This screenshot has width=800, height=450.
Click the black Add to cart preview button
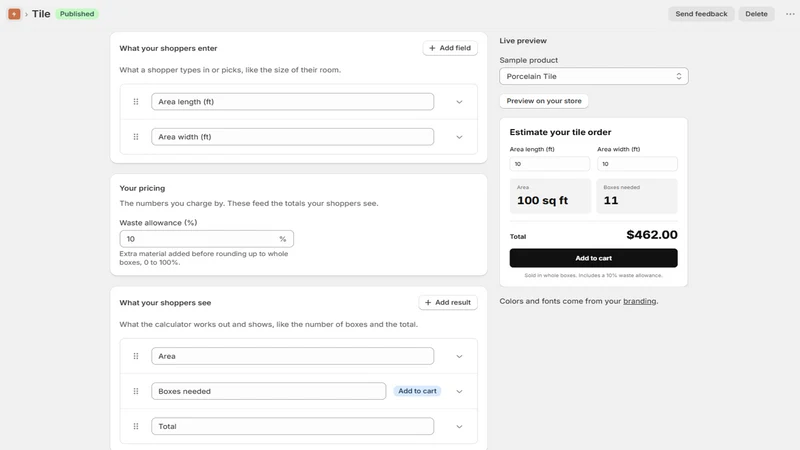pos(593,258)
